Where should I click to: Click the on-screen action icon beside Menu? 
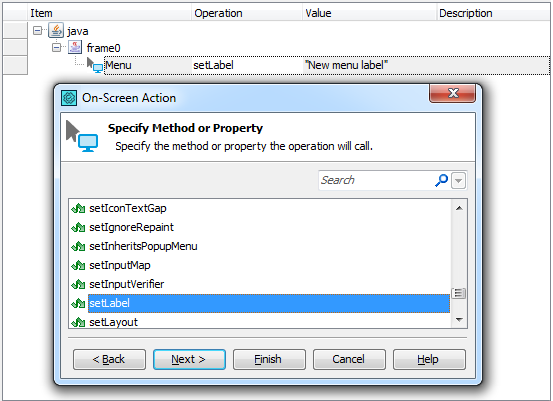tap(95, 65)
